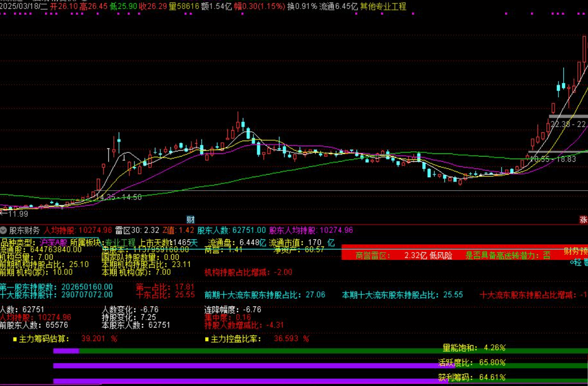Click the red 涨 marker at the chart edge
Screen dimensions: 588x386
[583, 220]
